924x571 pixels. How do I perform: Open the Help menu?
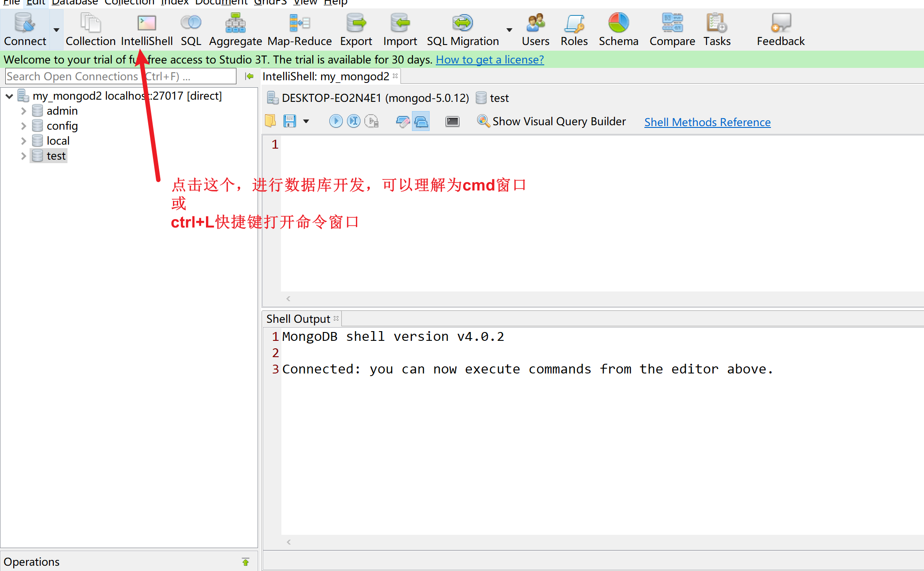335,3
